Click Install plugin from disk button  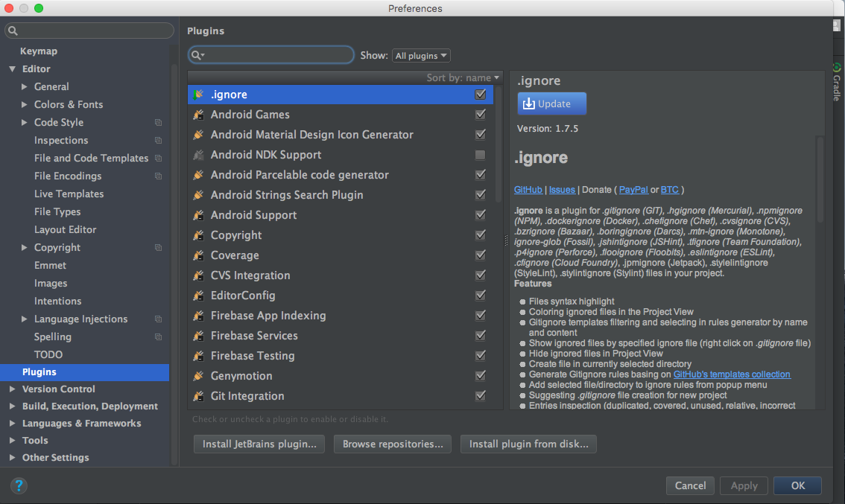(528, 444)
